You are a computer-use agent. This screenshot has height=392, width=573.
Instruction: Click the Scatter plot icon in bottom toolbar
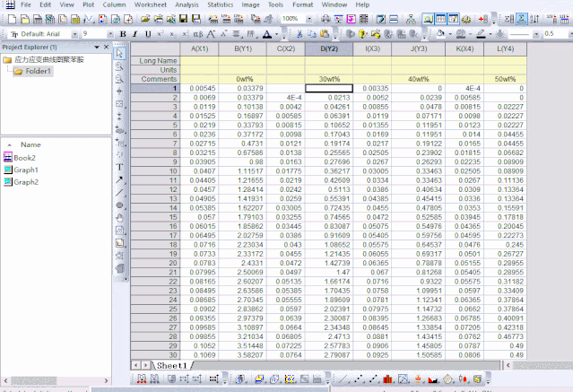[x=358, y=379]
